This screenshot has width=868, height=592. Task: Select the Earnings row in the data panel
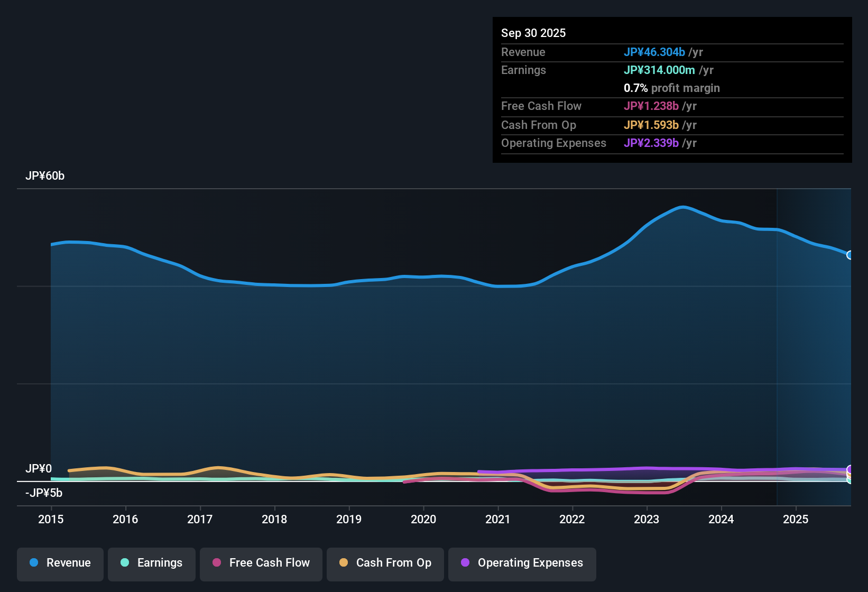pyautogui.click(x=608, y=70)
